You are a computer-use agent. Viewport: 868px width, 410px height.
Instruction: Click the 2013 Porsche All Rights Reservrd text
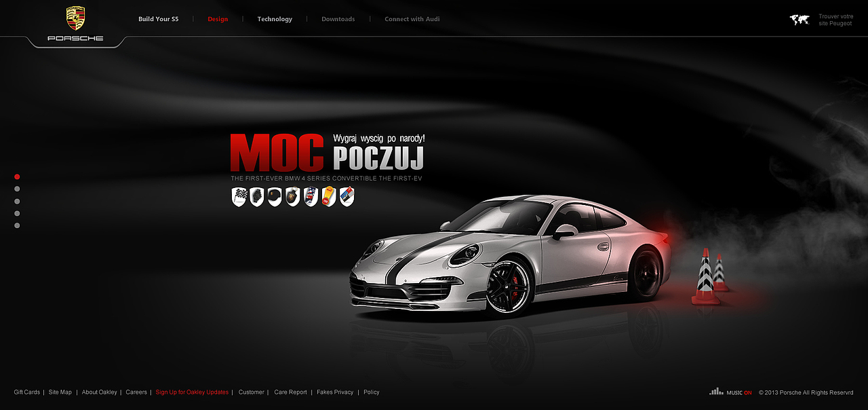click(x=806, y=392)
